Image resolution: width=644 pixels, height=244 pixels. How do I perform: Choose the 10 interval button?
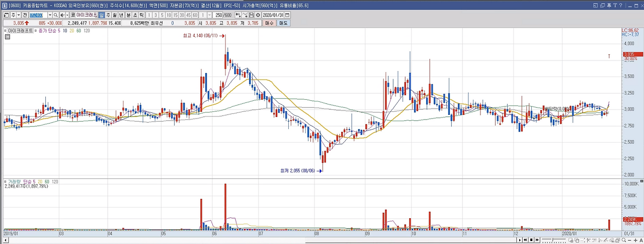pyautogui.click(x=169, y=15)
